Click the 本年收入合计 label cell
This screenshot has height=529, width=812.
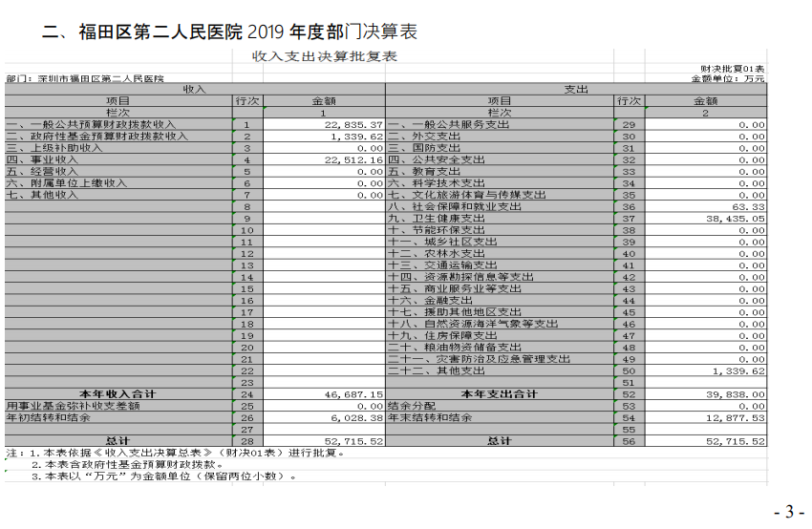(118, 393)
